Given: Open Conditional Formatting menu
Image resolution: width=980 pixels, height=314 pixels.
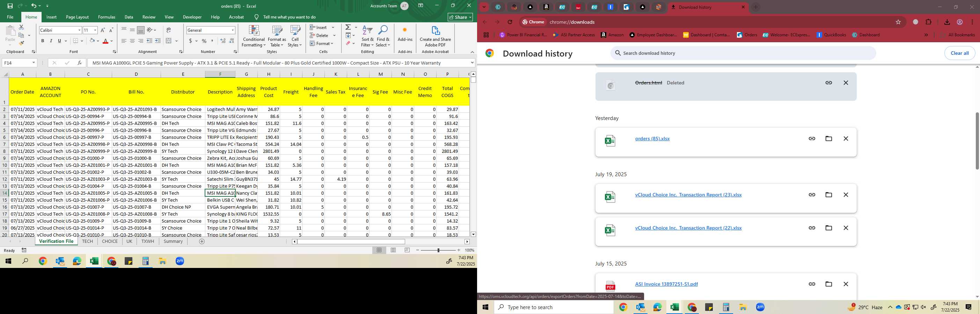Looking at the screenshot, I should [x=254, y=37].
